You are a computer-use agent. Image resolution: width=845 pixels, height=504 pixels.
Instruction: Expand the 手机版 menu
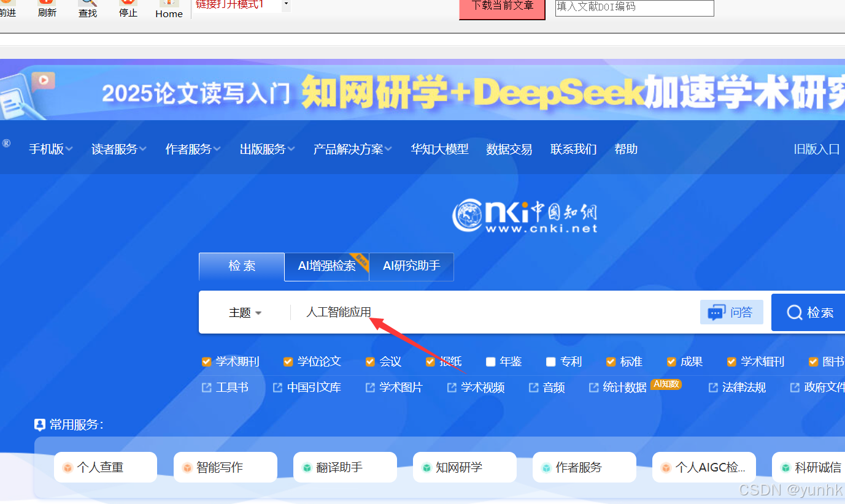pos(50,149)
